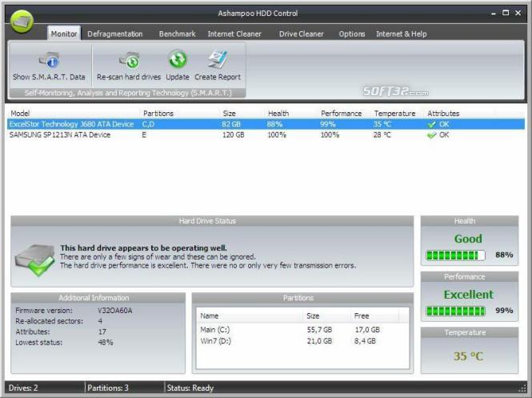Click the 35 °C cell in ExcelStor row
Screen dimensions: 532x398
pyautogui.click(x=382, y=124)
